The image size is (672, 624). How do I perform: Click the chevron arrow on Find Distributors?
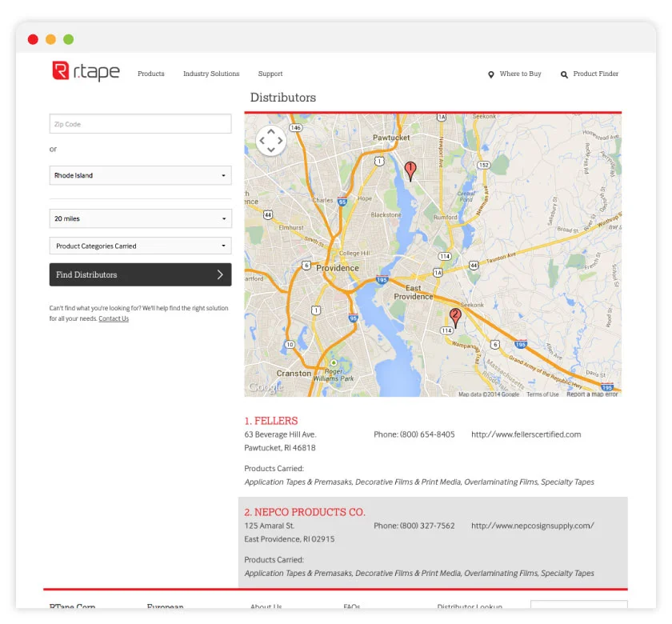[x=220, y=274]
